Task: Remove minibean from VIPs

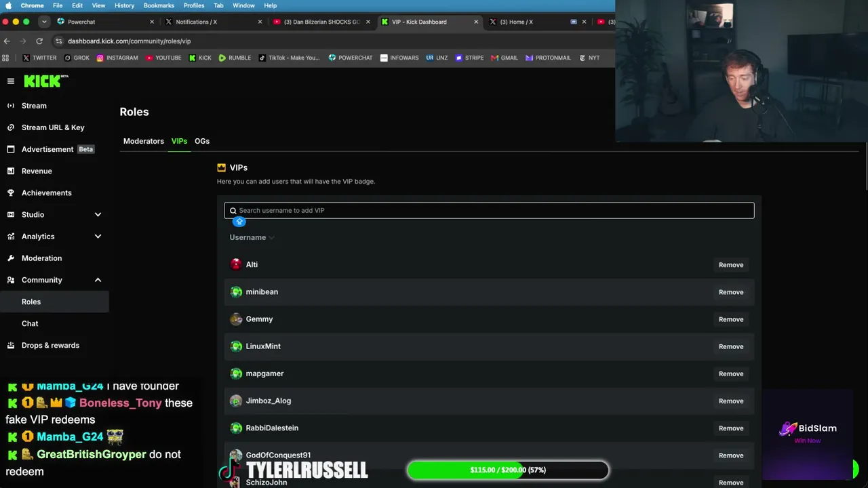Action: pyautogui.click(x=731, y=292)
